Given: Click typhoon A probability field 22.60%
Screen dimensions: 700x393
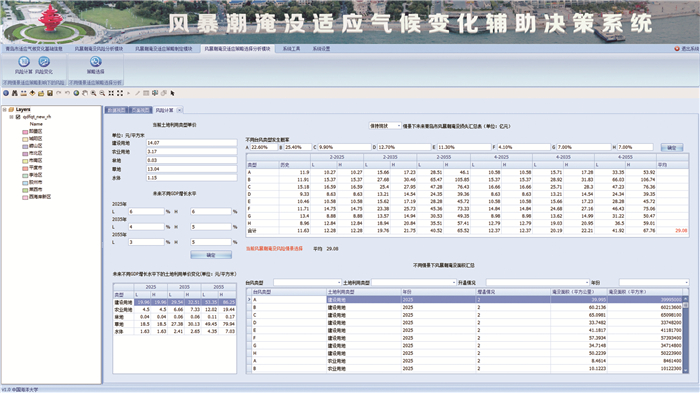Looking at the screenshot, I should click(x=263, y=147).
